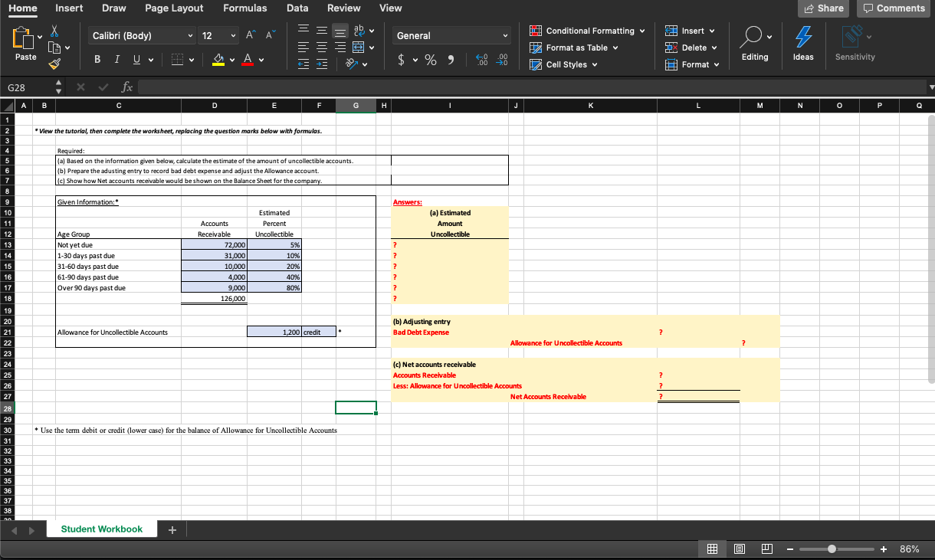Switch to the Formulas ribbon tab

pos(245,8)
